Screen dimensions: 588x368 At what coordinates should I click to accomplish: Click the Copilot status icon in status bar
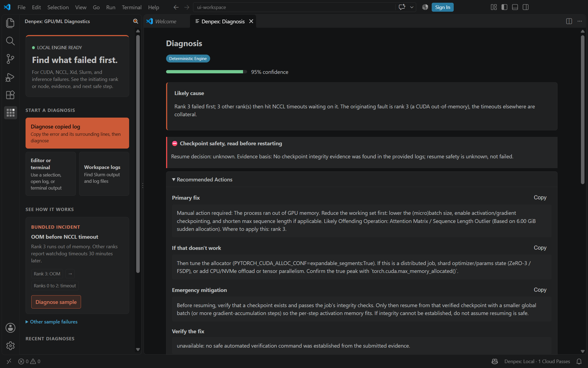tap(494, 361)
